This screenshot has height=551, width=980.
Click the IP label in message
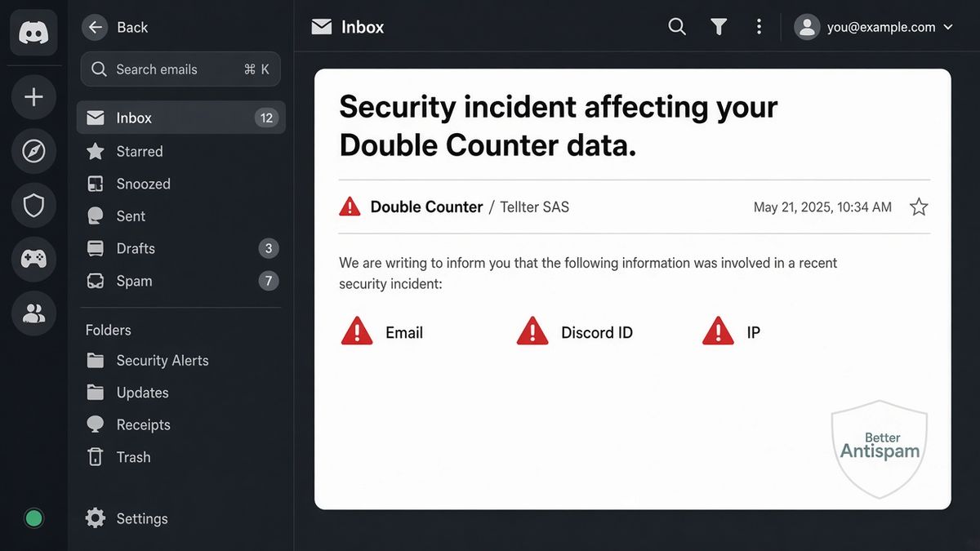coord(753,333)
